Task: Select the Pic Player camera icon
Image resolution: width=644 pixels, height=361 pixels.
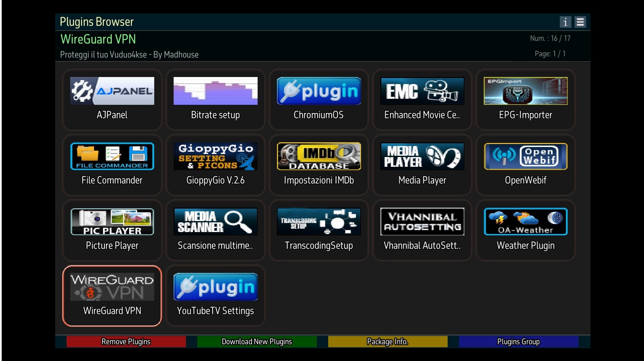Action: pos(112,222)
